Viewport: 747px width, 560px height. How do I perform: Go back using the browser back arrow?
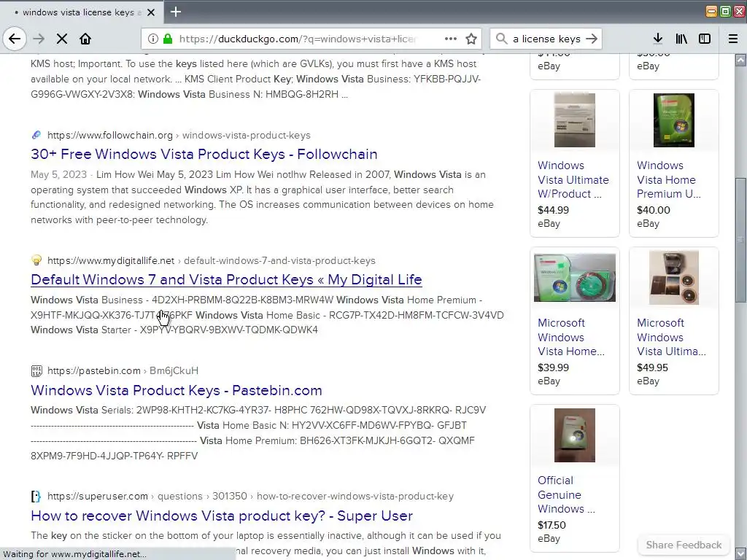(15, 39)
